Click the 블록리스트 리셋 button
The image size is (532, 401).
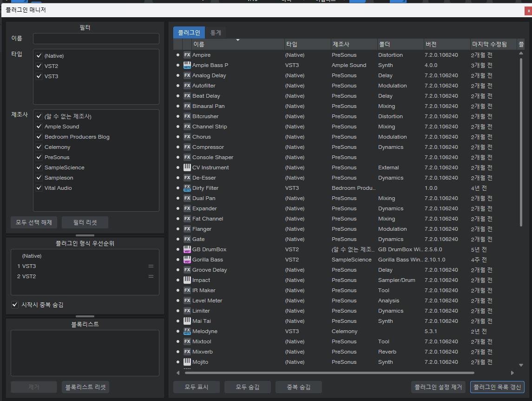(x=85, y=387)
